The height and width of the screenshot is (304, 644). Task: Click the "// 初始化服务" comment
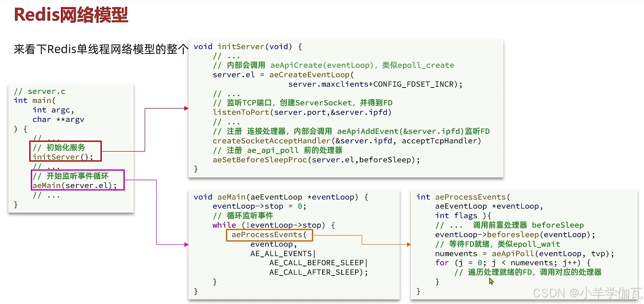[59, 147]
